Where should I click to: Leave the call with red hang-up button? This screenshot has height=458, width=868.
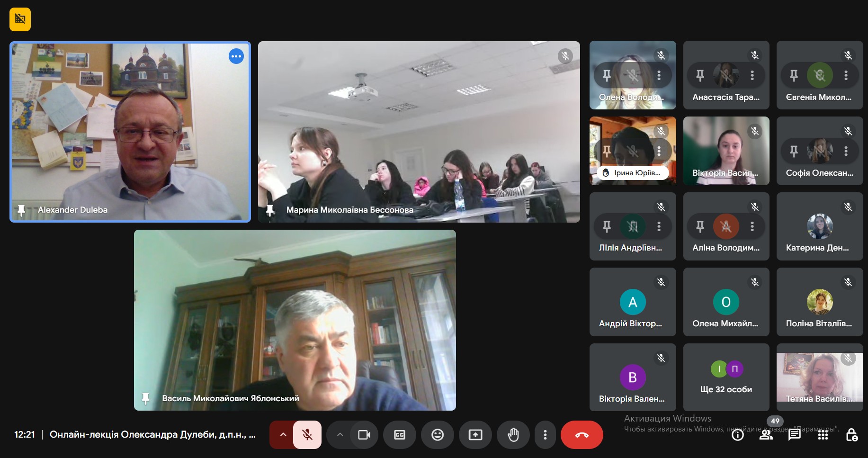pyautogui.click(x=582, y=435)
